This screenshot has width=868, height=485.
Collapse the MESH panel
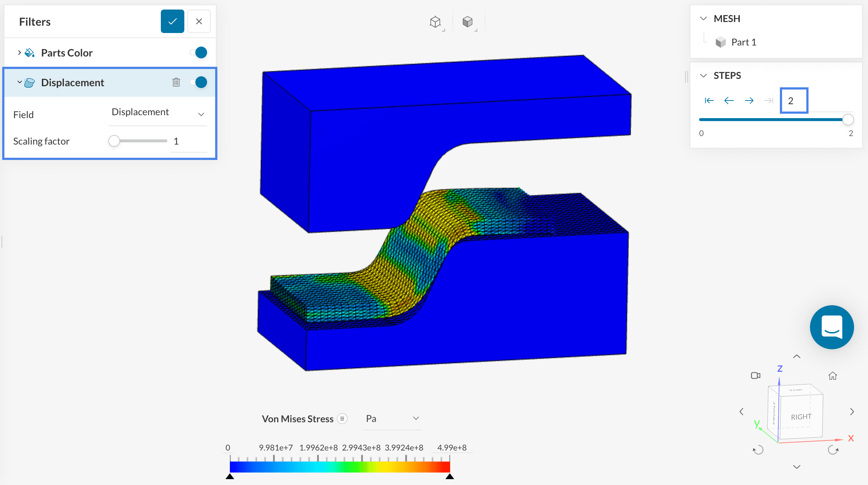(704, 19)
